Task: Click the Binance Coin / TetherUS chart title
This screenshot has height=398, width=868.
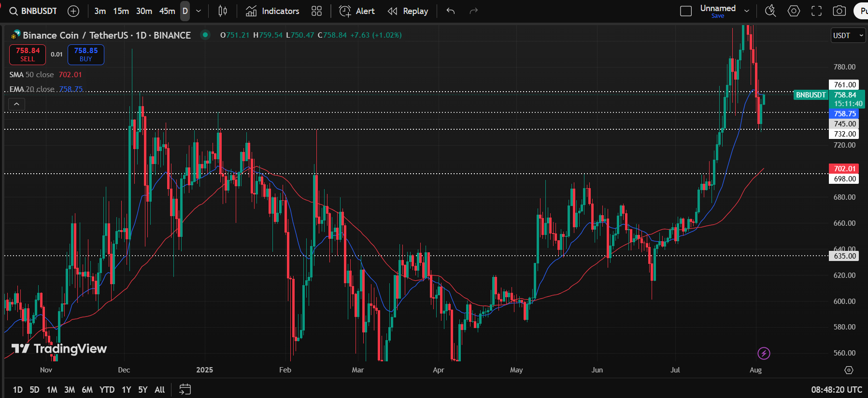Action: (107, 35)
